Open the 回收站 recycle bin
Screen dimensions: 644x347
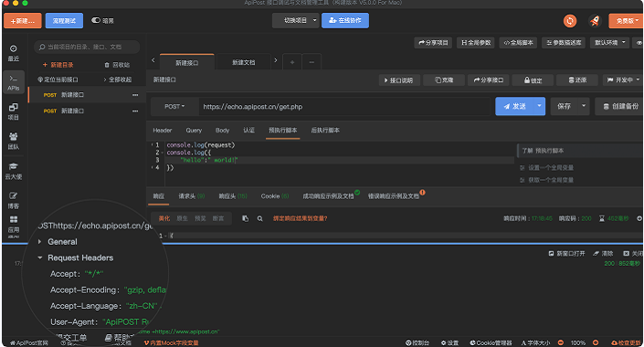(117, 65)
